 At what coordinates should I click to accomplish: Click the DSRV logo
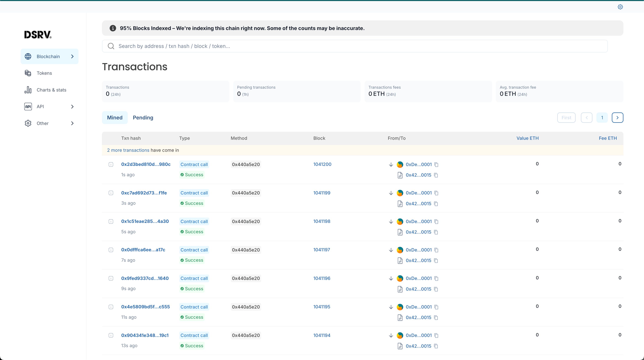click(x=38, y=35)
